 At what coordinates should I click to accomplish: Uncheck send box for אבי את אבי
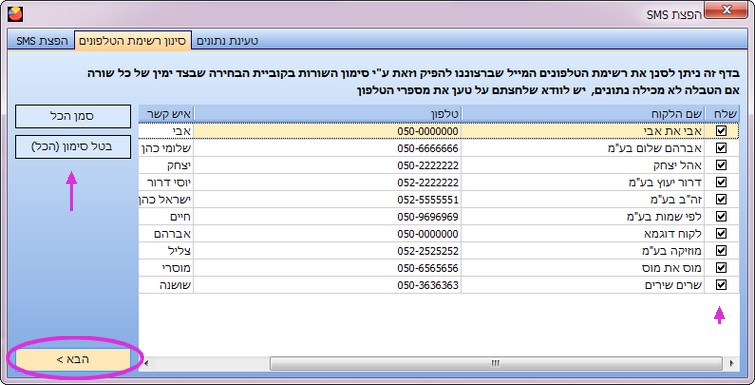(721, 131)
